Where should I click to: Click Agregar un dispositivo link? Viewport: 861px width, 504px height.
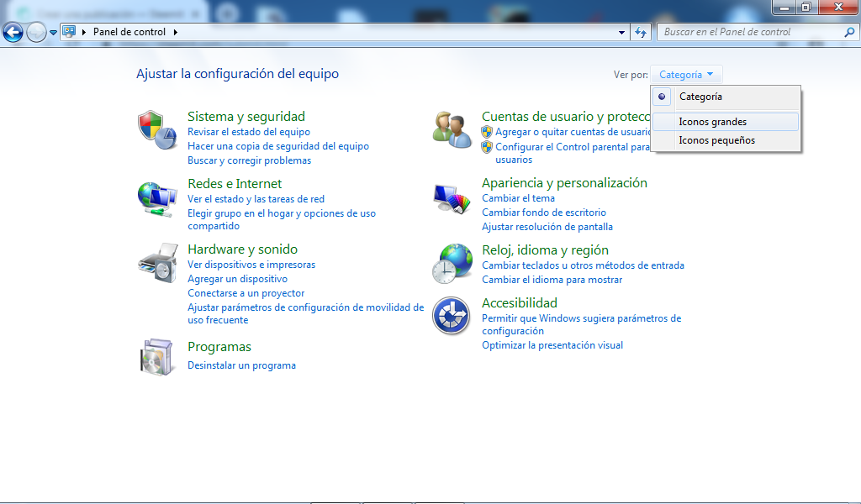(237, 279)
